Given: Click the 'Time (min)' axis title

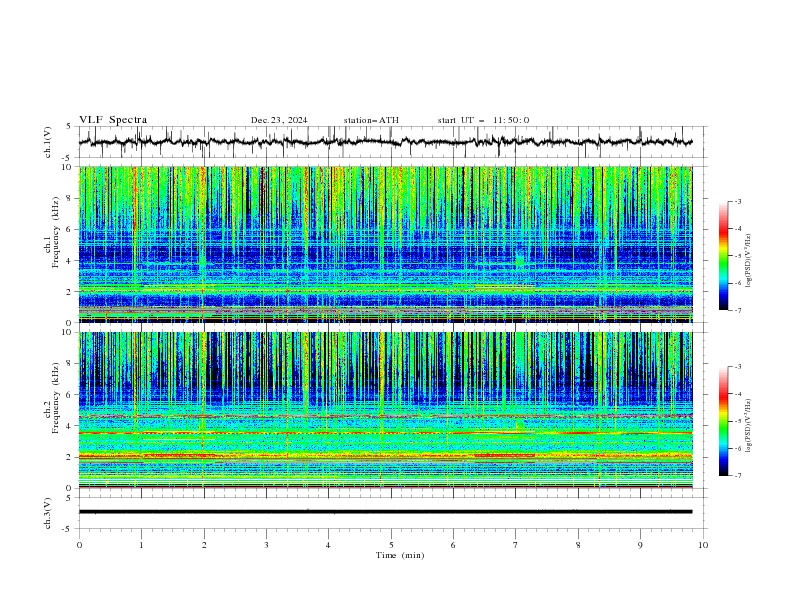Looking at the screenshot, I should (400, 555).
